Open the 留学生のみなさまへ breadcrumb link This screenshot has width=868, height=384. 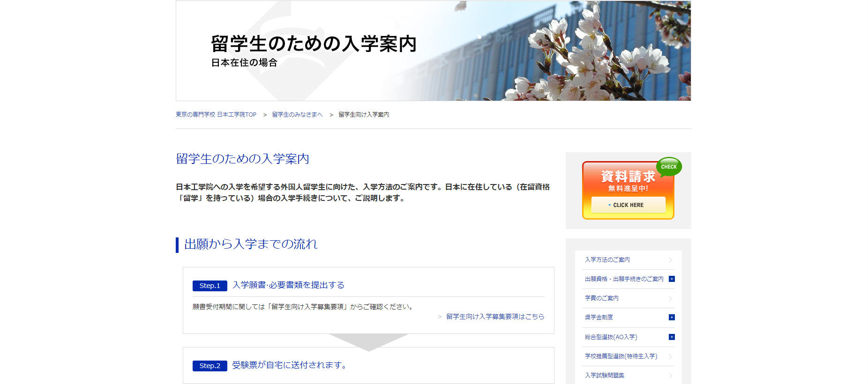(297, 115)
